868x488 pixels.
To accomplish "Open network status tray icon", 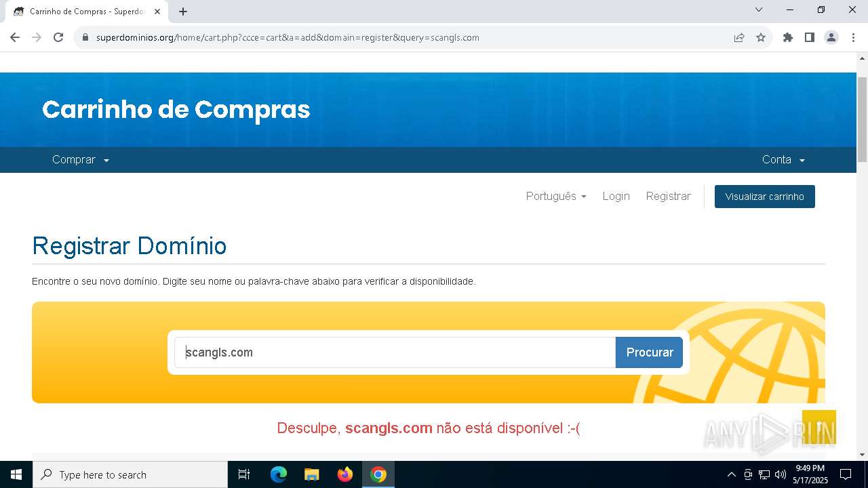I will [x=764, y=474].
